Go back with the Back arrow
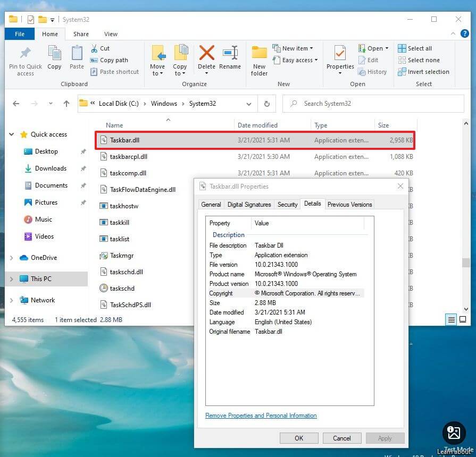This screenshot has height=457, width=476. click(x=16, y=104)
